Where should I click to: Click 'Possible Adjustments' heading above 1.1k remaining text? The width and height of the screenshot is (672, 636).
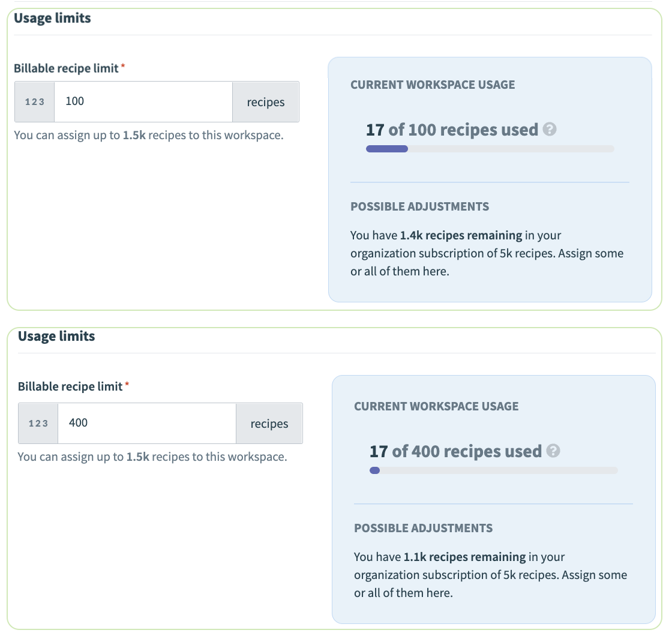tap(423, 528)
